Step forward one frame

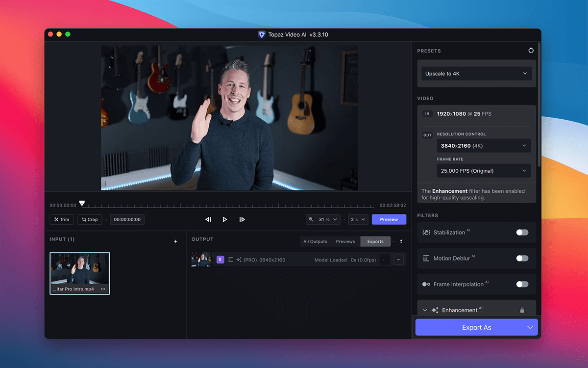pos(242,219)
